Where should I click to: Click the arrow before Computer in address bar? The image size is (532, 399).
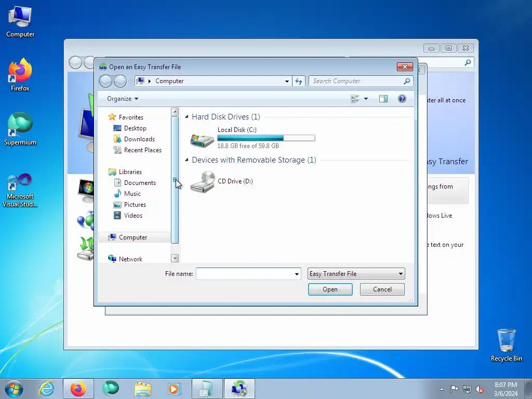click(149, 81)
